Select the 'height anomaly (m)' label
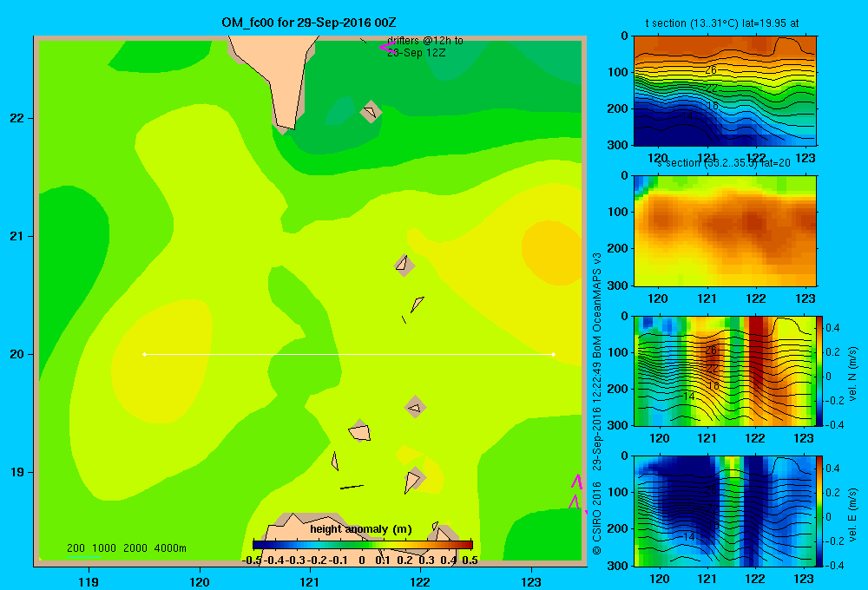 361,529
